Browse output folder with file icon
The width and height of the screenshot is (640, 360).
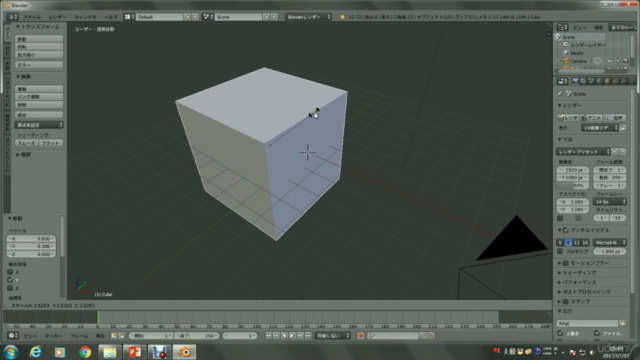tap(622, 323)
